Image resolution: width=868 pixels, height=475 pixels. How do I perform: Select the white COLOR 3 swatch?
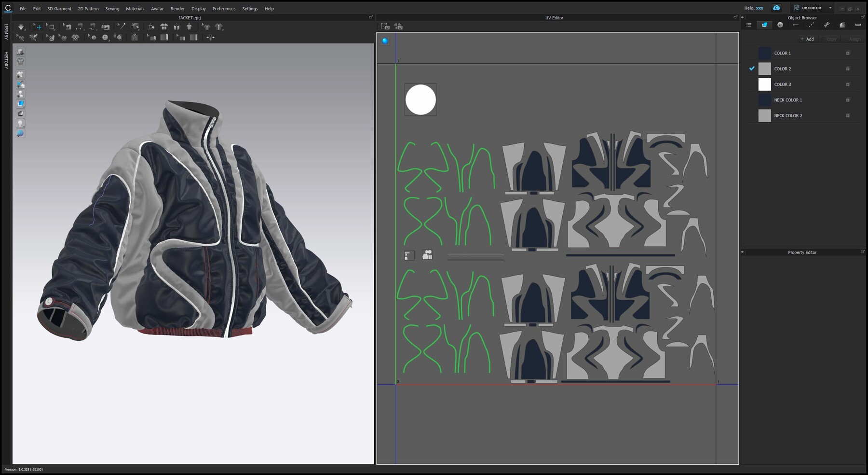(765, 84)
